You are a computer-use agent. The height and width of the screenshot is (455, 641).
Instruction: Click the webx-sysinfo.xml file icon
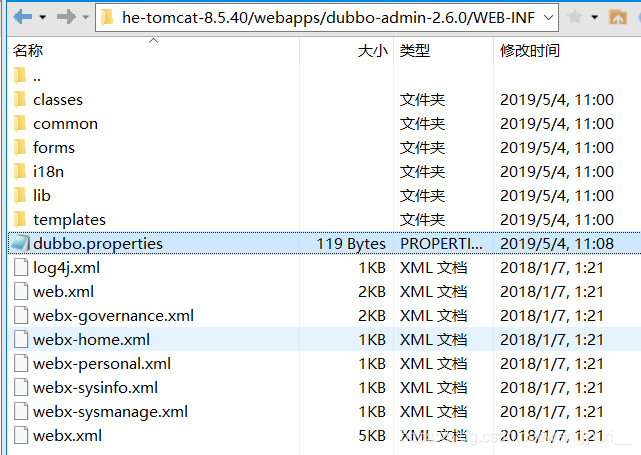pyautogui.click(x=21, y=388)
